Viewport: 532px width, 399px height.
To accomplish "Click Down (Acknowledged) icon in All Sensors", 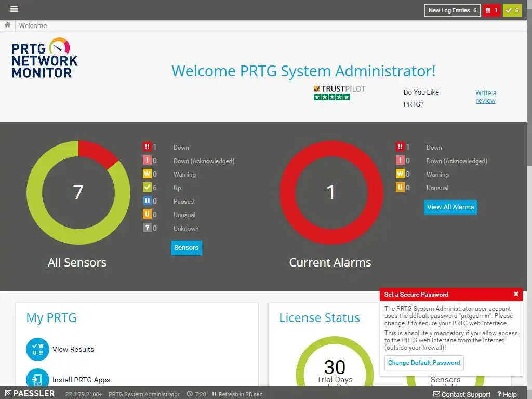I will (x=147, y=160).
